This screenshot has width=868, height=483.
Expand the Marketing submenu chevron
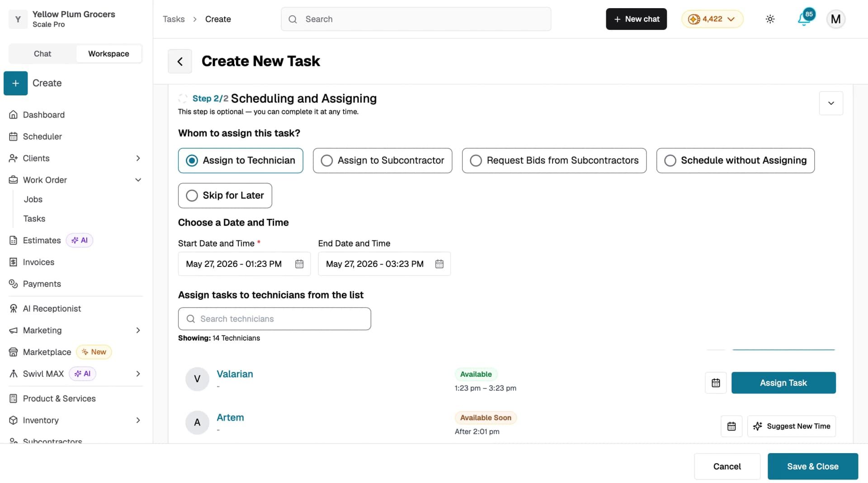[x=138, y=331]
